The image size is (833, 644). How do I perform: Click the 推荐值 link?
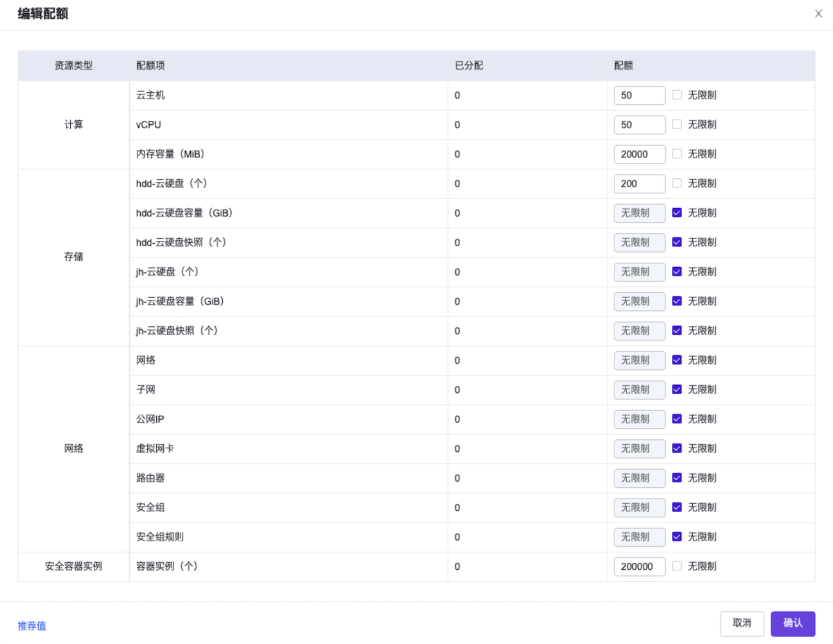[32, 626]
